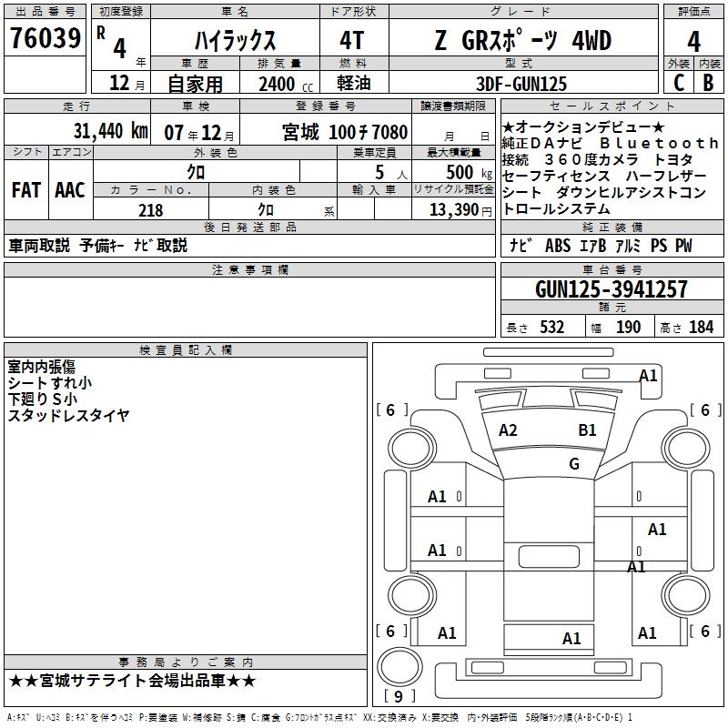Click the 注意事項欄 header
This screenshot has width=728, height=728.
point(249,270)
